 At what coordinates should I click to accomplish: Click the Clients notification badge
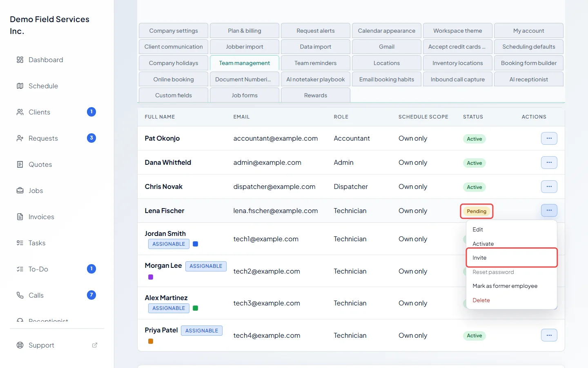click(x=91, y=112)
